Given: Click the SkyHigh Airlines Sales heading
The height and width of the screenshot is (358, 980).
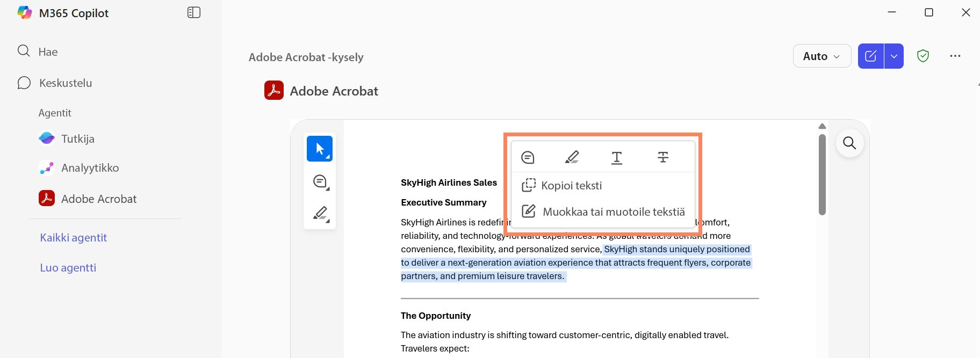Looking at the screenshot, I should coord(449,182).
